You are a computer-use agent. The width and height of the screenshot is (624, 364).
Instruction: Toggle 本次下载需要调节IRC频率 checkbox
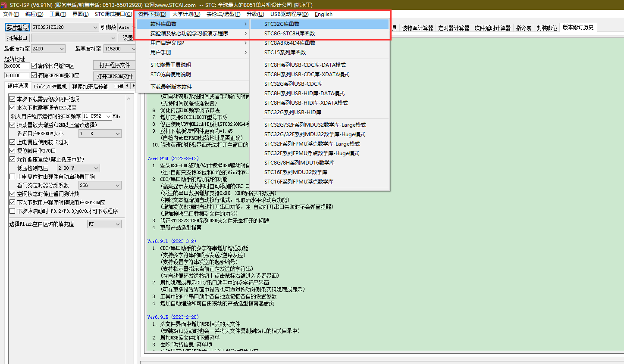tap(13, 108)
